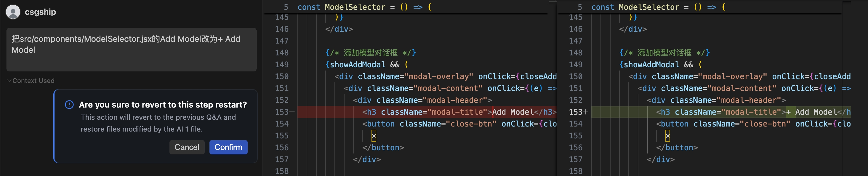Click line number 150 in the left pane

[x=282, y=76]
